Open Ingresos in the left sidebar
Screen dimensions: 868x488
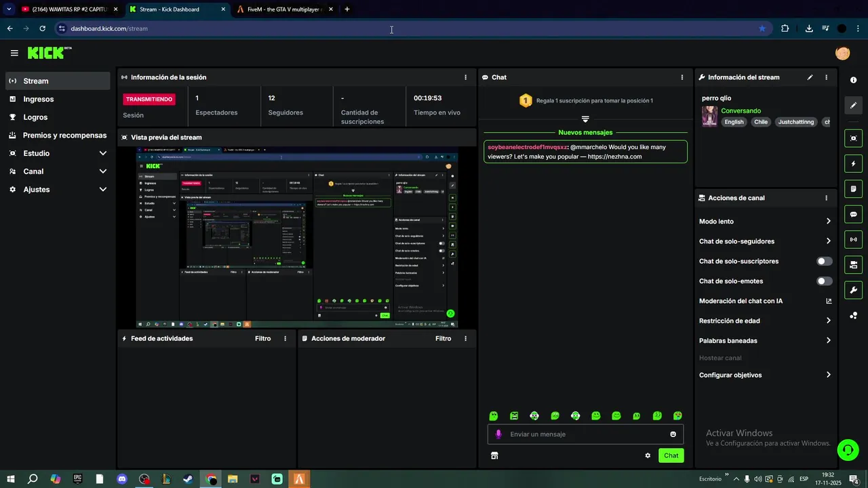58,99
